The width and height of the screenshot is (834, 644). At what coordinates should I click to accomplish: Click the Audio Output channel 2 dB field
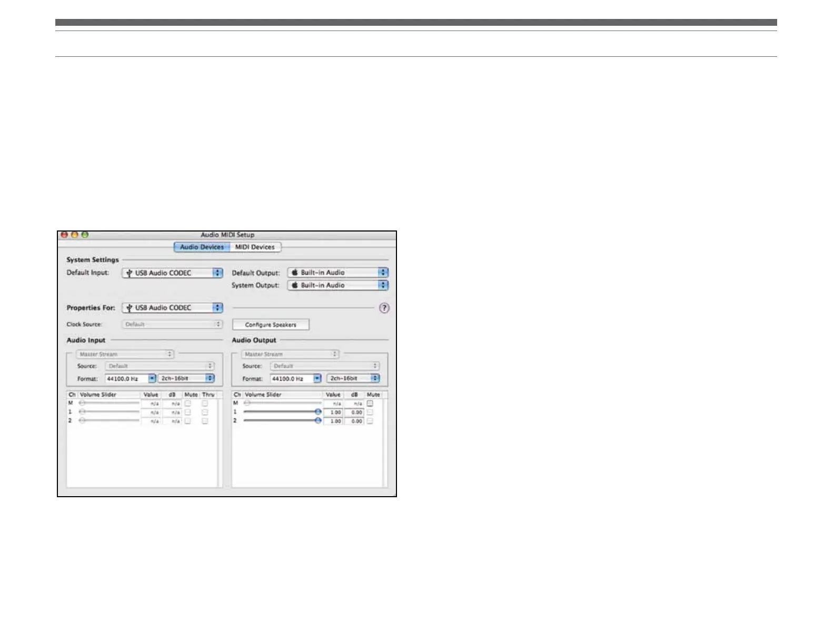[x=355, y=421]
